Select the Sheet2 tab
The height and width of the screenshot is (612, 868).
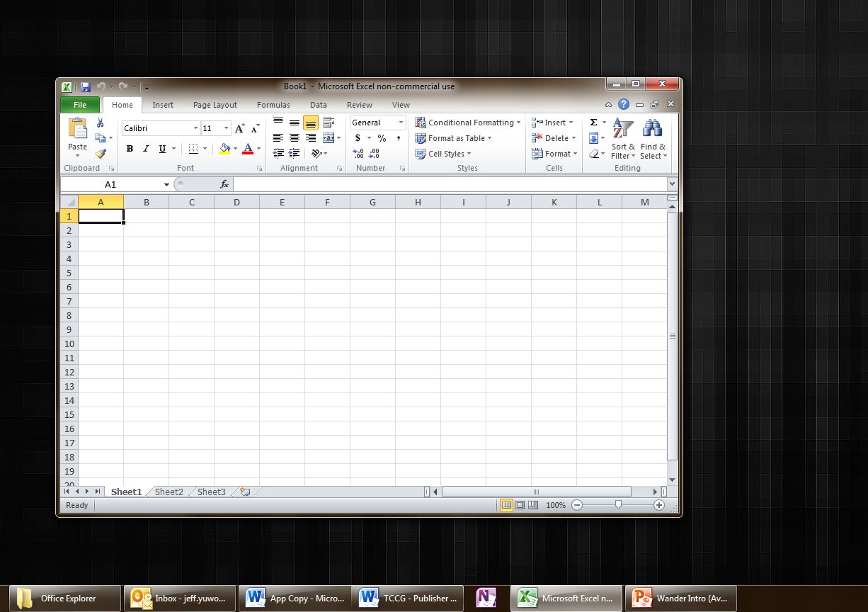(169, 492)
